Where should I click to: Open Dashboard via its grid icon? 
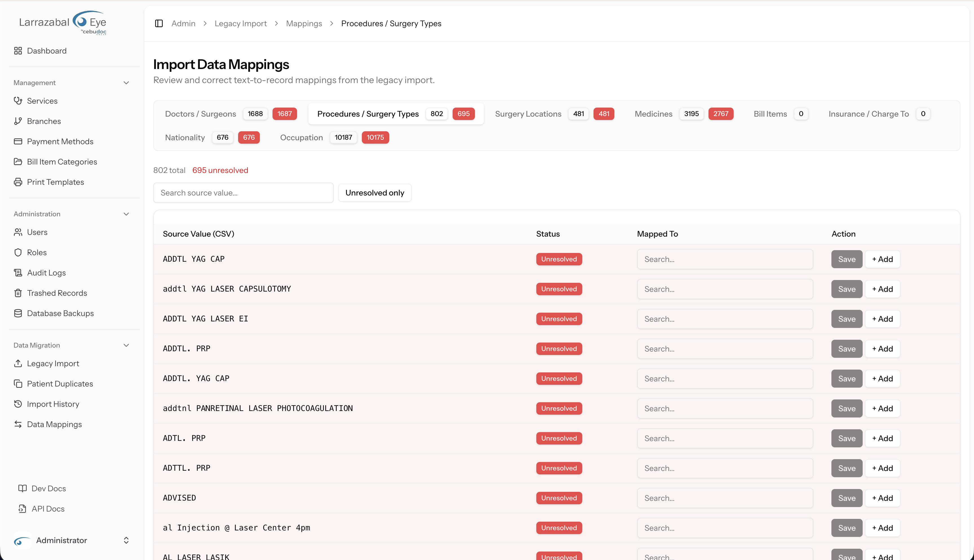tap(18, 51)
